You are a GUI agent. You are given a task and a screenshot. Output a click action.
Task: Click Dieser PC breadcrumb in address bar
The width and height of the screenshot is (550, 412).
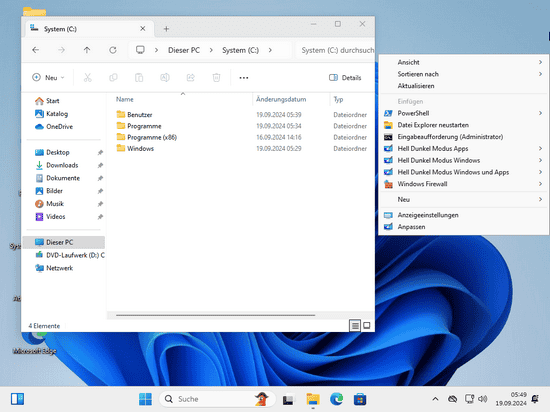[x=184, y=50]
